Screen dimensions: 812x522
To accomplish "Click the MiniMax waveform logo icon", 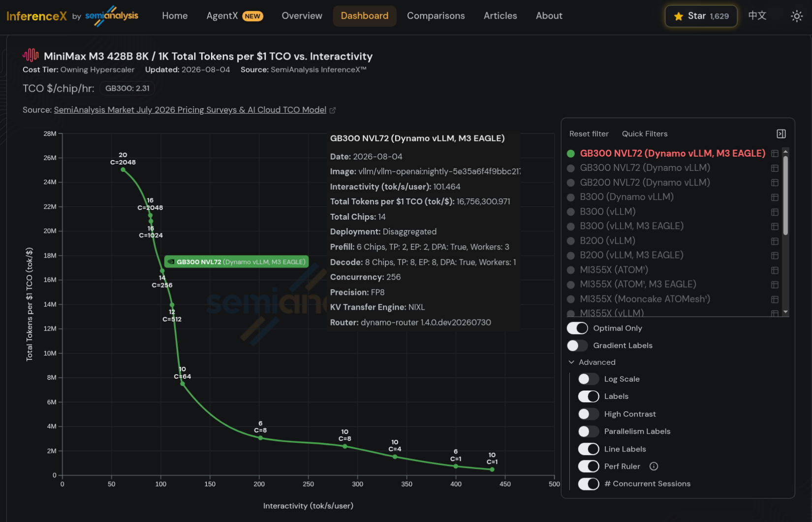I will coord(31,55).
